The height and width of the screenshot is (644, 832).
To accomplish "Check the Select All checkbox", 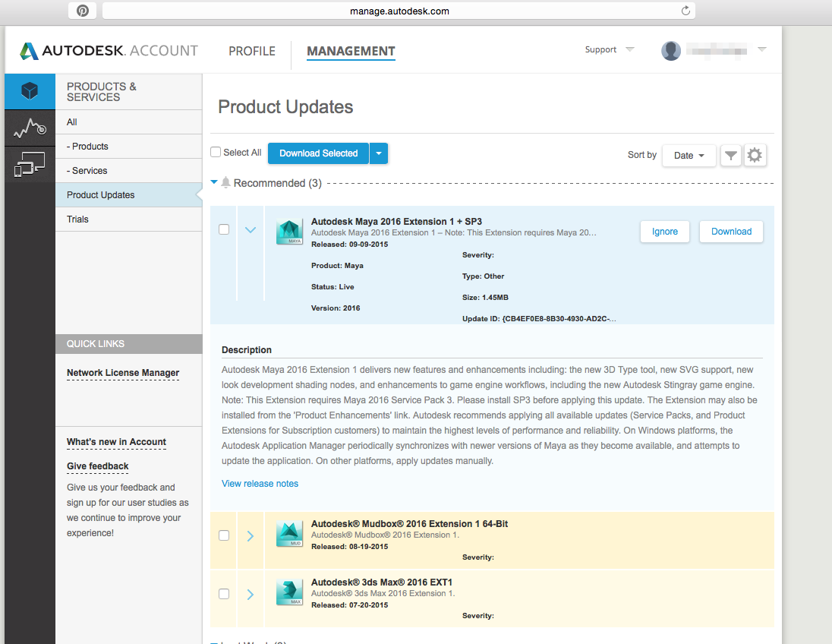I will tap(216, 153).
